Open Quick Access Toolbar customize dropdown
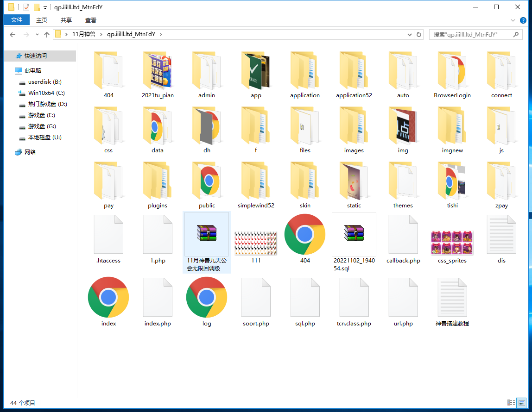The image size is (532, 412). coord(45,7)
